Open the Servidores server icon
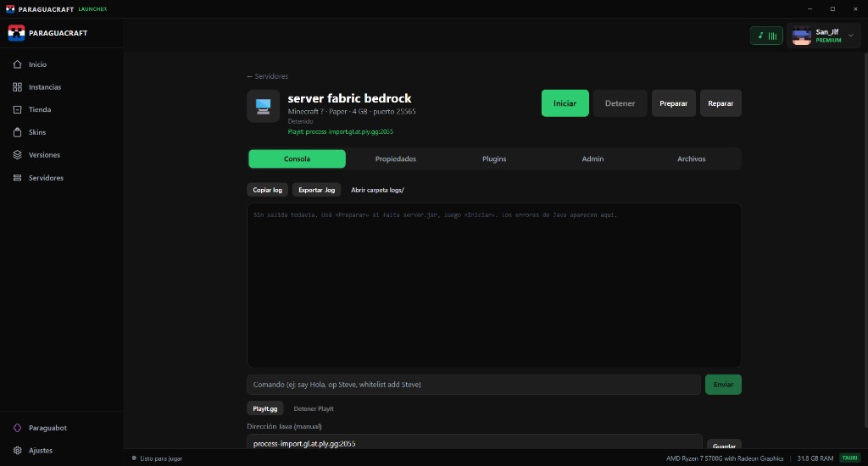868x466 pixels. click(17, 178)
